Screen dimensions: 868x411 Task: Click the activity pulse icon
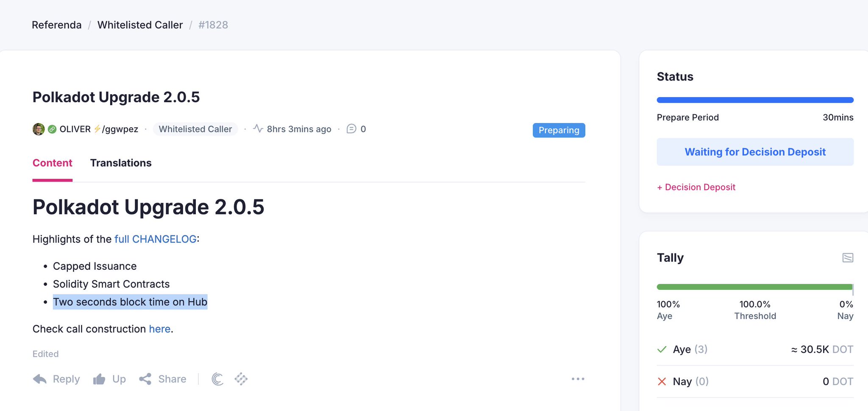click(258, 128)
